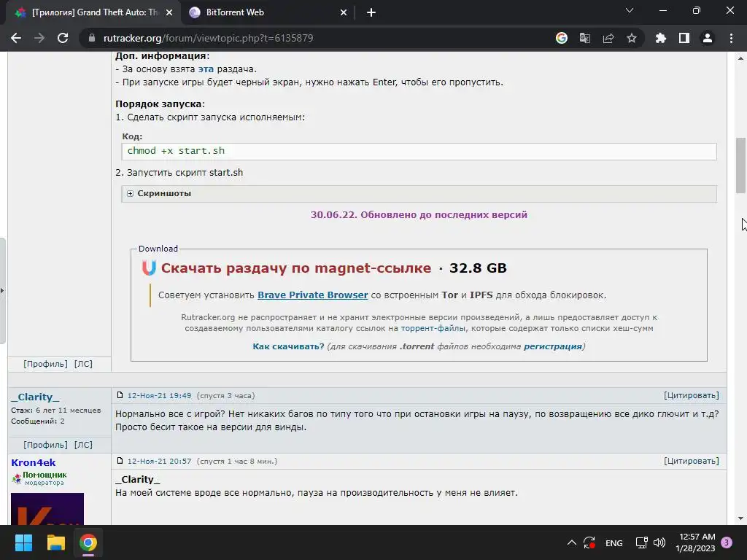This screenshot has width=747, height=560.
Task: Open the эта раздача link
Action: pos(206,69)
